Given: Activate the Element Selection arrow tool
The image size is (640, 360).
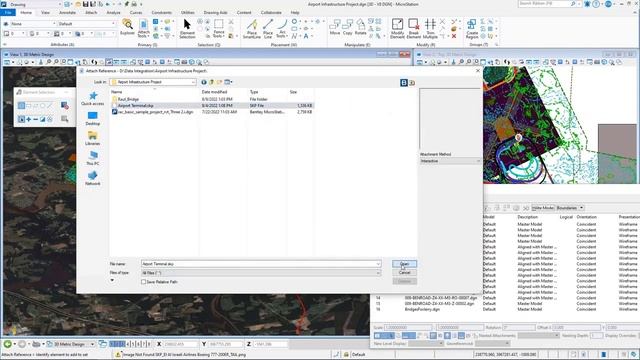Looking at the screenshot, I should [x=187, y=28].
